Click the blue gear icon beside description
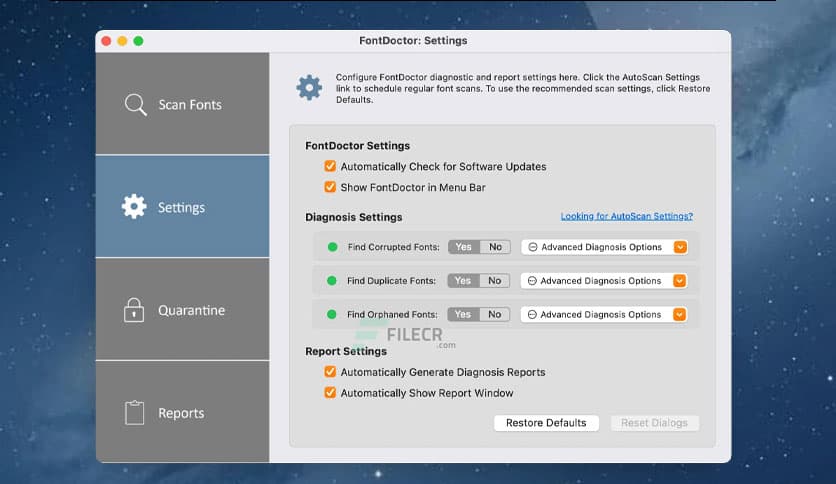 click(x=309, y=88)
